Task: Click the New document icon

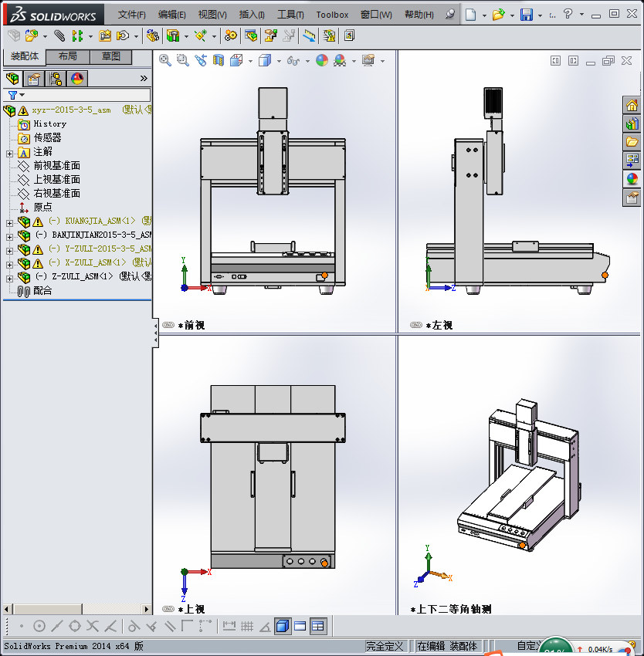Action: (x=471, y=15)
